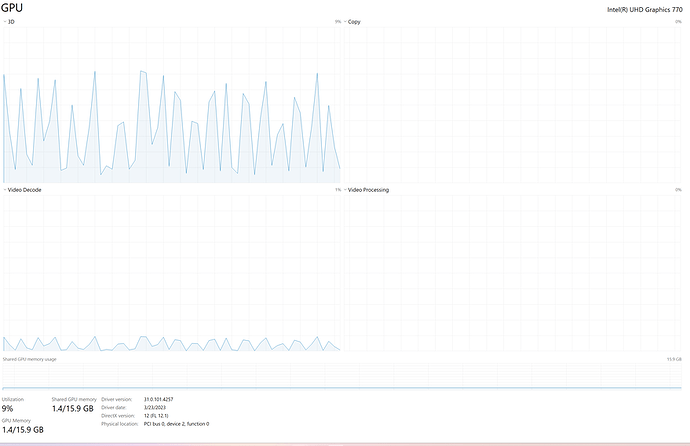Select the DirectX version 12 (FL 12.1) text
This screenshot has width=690, height=446.
point(156,416)
